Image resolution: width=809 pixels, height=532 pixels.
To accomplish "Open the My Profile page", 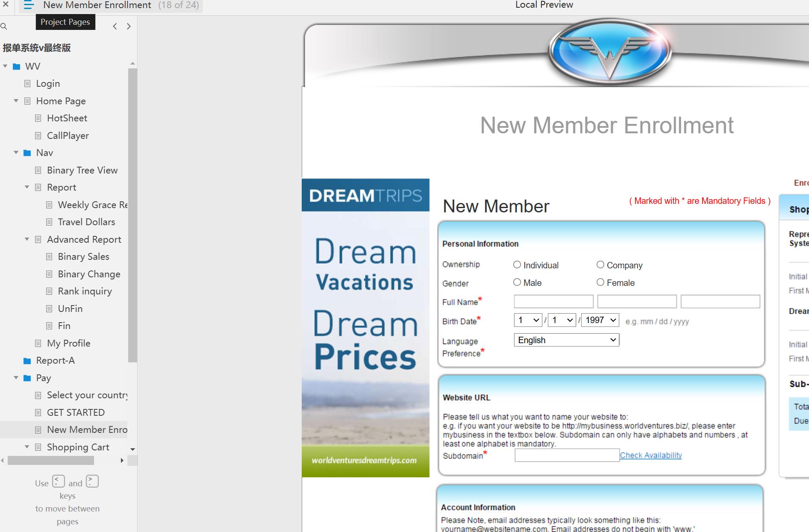I will [68, 344].
